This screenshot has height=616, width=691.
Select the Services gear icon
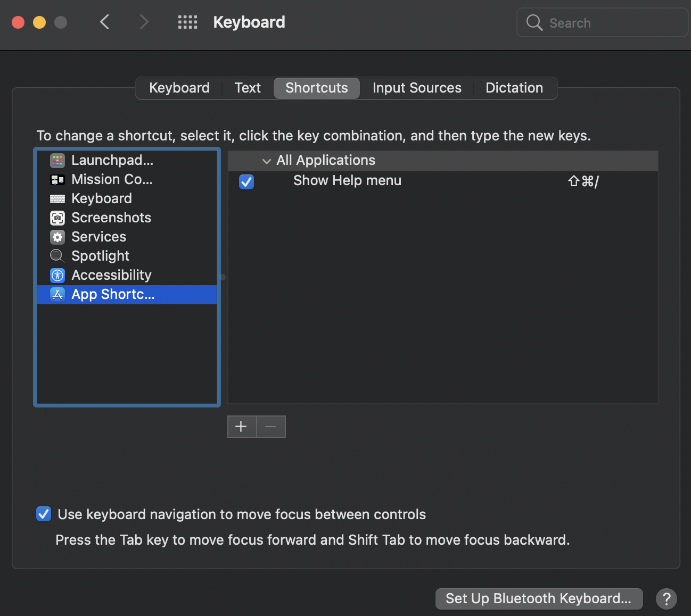(x=57, y=237)
